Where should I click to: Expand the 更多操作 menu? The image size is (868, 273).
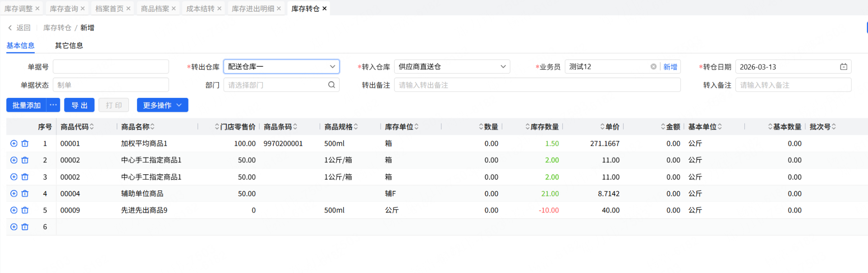[162, 105]
